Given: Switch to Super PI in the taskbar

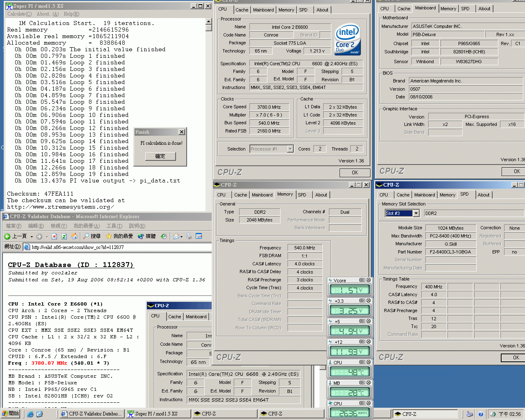Looking at the screenshot, I should pyautogui.click(x=158, y=414).
